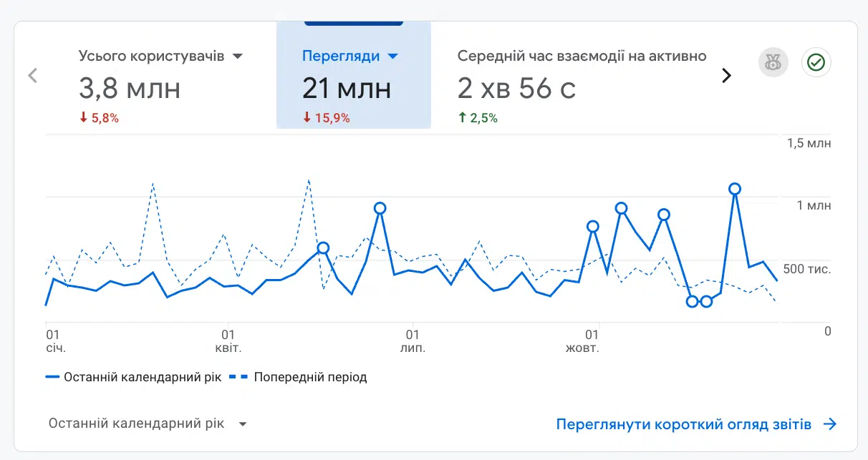This screenshot has width=868, height=460.
Task: Open the grey benchmarking medal icon
Action: 773,62
